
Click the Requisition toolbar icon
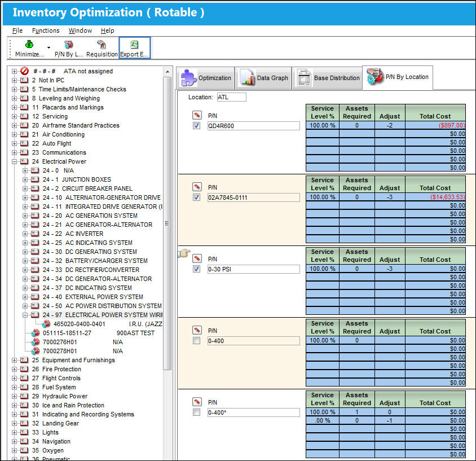(102, 45)
